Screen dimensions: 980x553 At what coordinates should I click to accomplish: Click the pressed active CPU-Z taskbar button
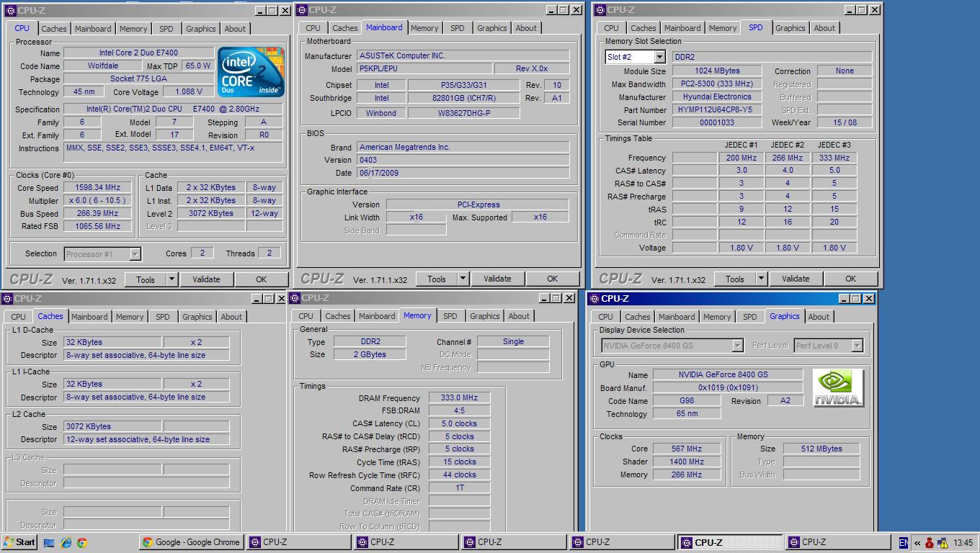[x=729, y=542]
